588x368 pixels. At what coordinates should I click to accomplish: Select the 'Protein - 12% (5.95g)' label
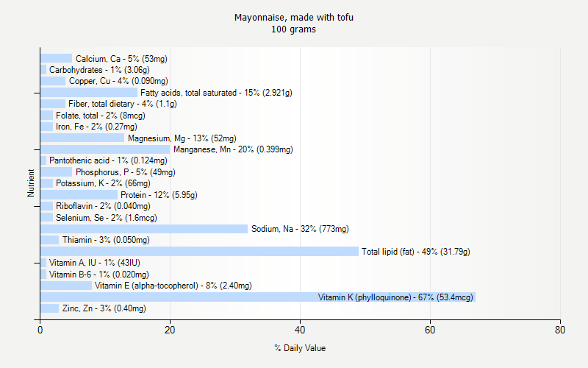(x=159, y=195)
